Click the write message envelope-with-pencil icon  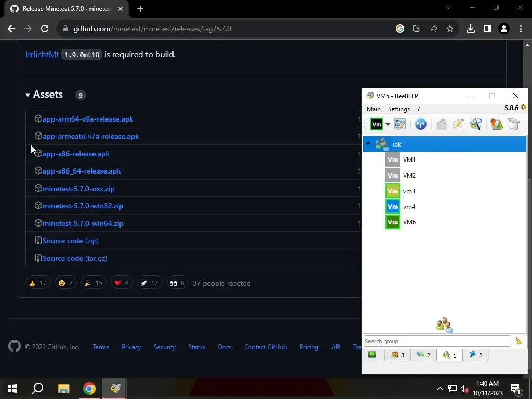[x=458, y=124]
